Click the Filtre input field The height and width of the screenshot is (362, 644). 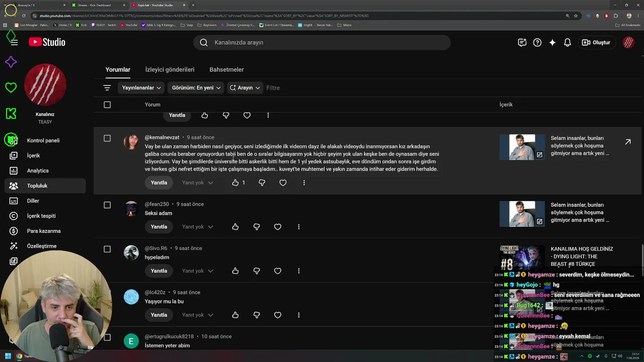pyautogui.click(x=273, y=88)
